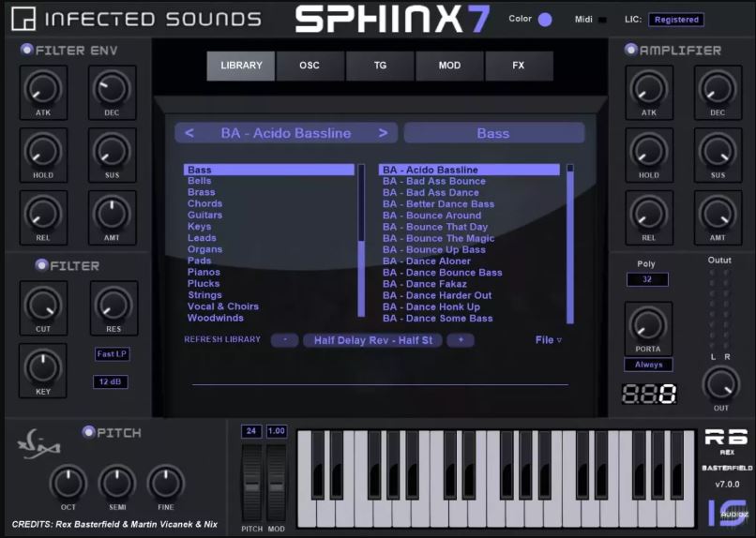The width and height of the screenshot is (756, 538).
Task: Open the Bass category selector box
Action: click(x=494, y=133)
